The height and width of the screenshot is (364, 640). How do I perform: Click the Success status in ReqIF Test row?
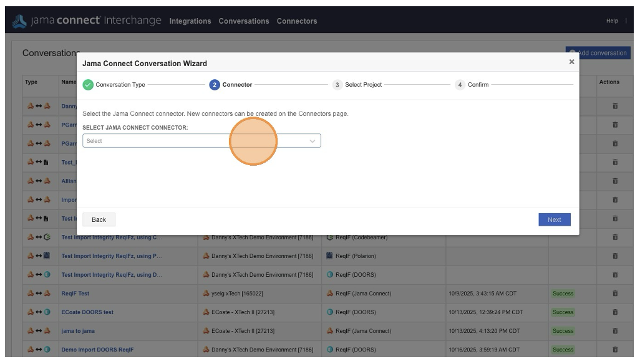coord(563,294)
